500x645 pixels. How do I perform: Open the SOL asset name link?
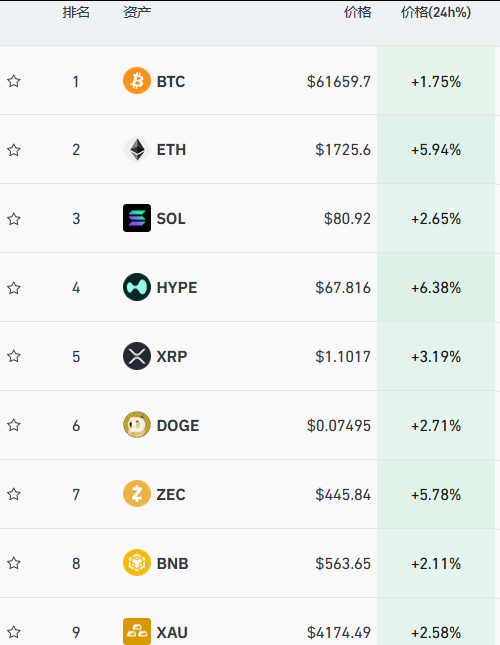coord(171,218)
